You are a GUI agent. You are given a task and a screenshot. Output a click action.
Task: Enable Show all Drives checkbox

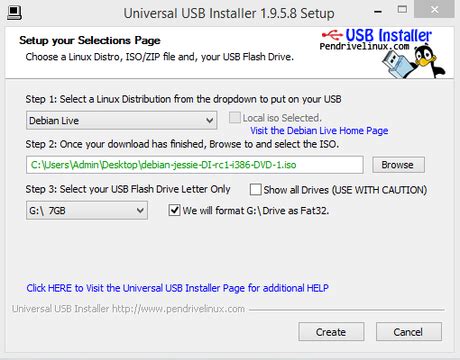pos(255,190)
